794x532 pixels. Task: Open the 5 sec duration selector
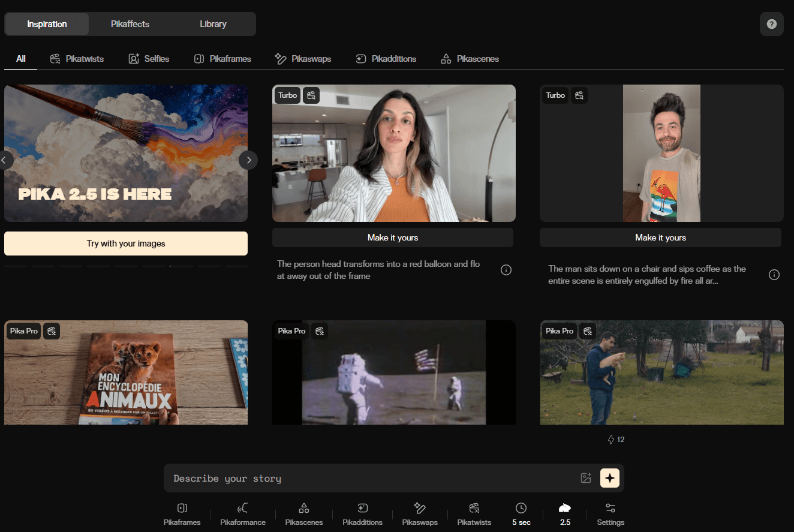[x=521, y=514]
